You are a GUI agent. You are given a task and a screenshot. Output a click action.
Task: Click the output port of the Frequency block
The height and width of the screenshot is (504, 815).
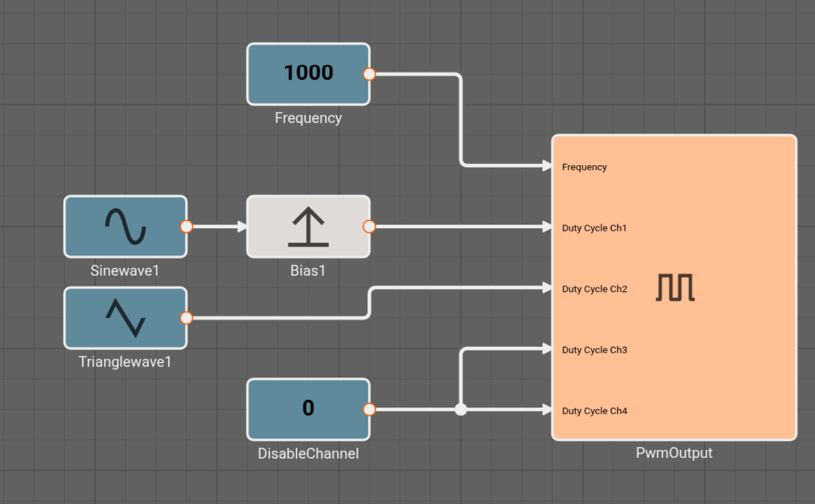369,74
